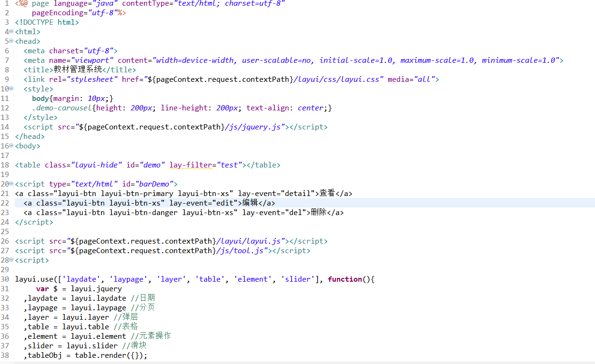595x364 pixels.
Task: Click the media="all" attribute
Action: tap(411, 79)
